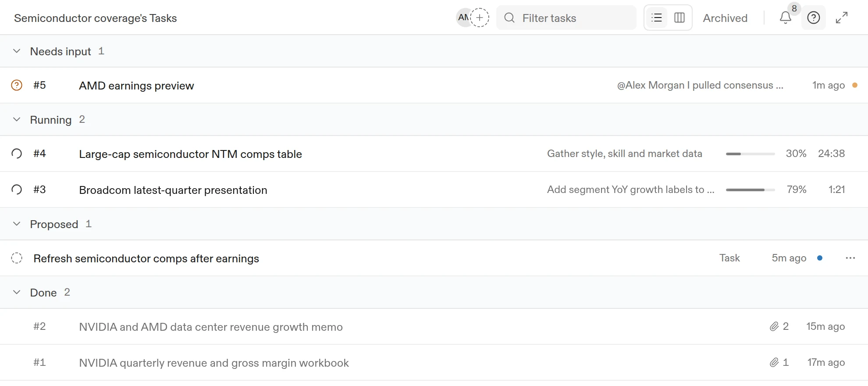868x386 pixels.
Task: Collapse the Proposed section
Action: click(x=17, y=224)
